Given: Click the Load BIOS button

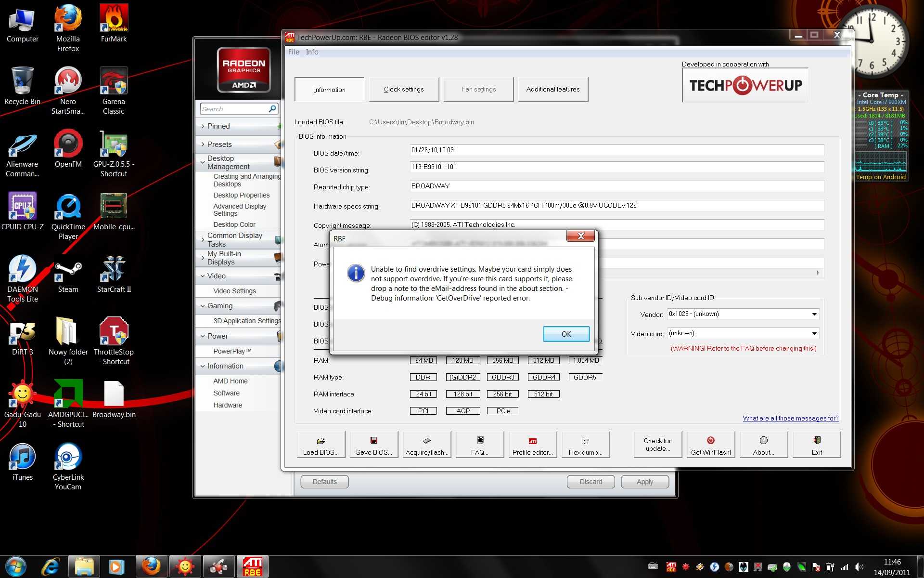Looking at the screenshot, I should 321,445.
